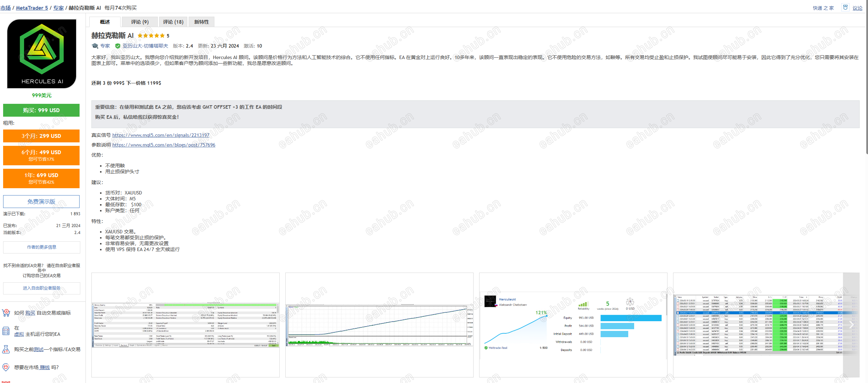Open author link 亚历山大·切博塔耶夫
This screenshot has width=868, height=383.
(x=145, y=46)
